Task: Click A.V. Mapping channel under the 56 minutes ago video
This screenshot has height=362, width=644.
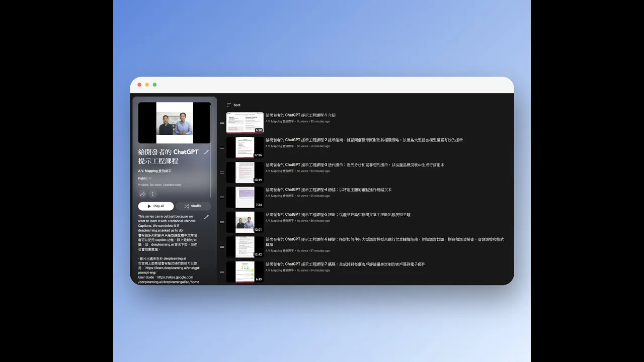Action: pyautogui.click(x=280, y=221)
